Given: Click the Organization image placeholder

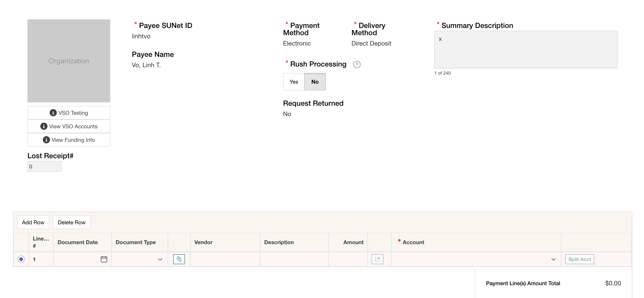Looking at the screenshot, I should coord(69,61).
